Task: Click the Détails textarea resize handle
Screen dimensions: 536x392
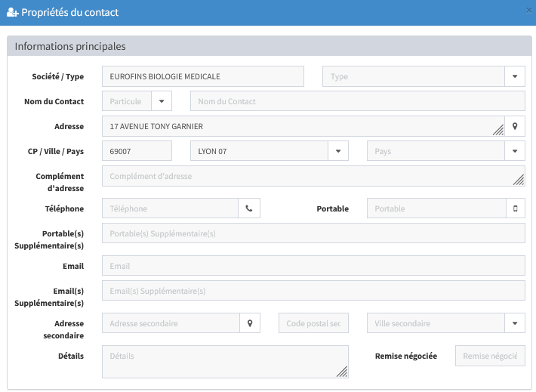Action: (x=342, y=372)
